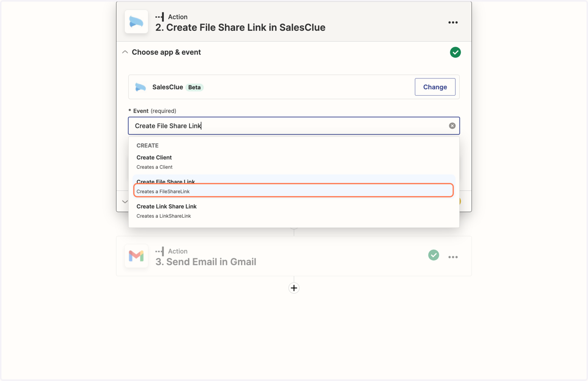Expand the collapsed section chevron below the dropdown

pos(124,202)
